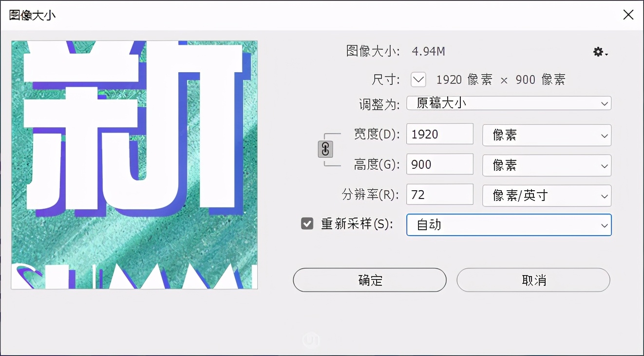The height and width of the screenshot is (356, 644).
Task: Close the 图像大小 dialog window
Action: [628, 15]
